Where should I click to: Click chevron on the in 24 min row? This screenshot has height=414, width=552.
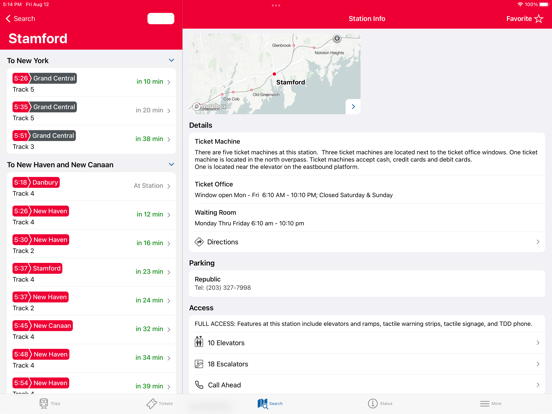(169, 301)
